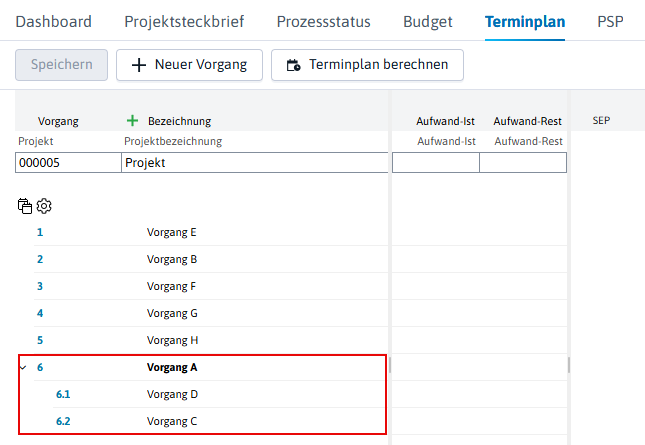The height and width of the screenshot is (445, 645).
Task: Click the Speichern button
Action: coord(62,65)
